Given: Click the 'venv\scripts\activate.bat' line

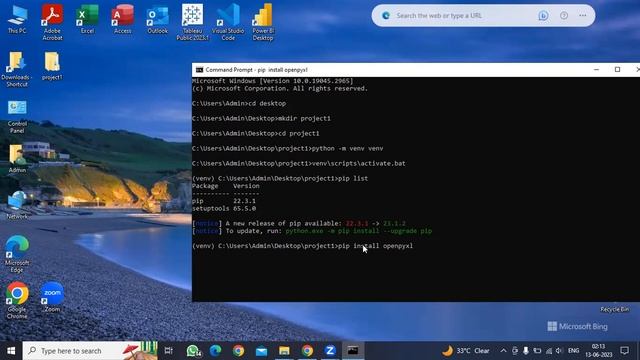Looking at the screenshot, I should click(x=298, y=163).
